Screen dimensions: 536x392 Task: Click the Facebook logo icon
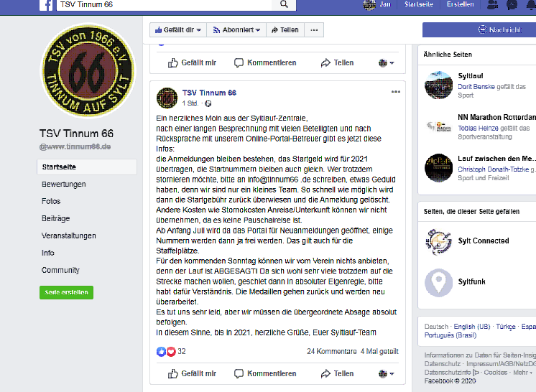click(46, 4)
